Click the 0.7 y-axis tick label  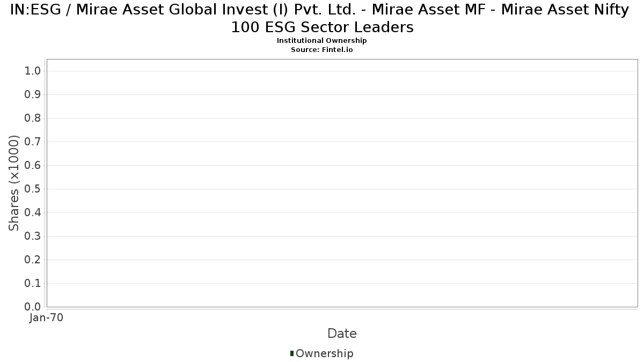point(33,142)
